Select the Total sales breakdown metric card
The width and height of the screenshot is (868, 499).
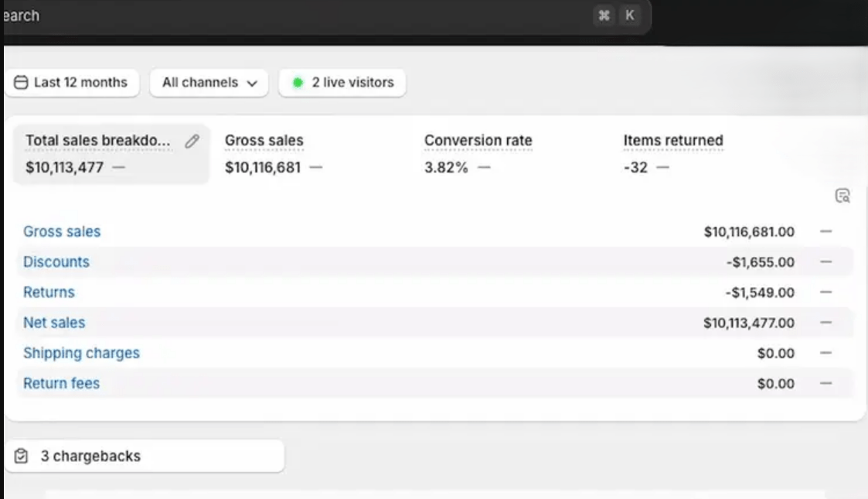pyautogui.click(x=100, y=154)
